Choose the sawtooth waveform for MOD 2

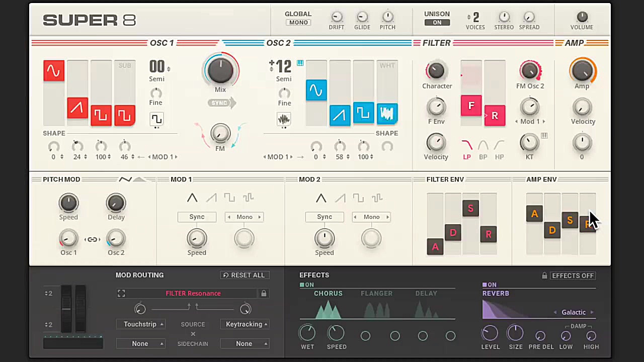[x=340, y=198]
